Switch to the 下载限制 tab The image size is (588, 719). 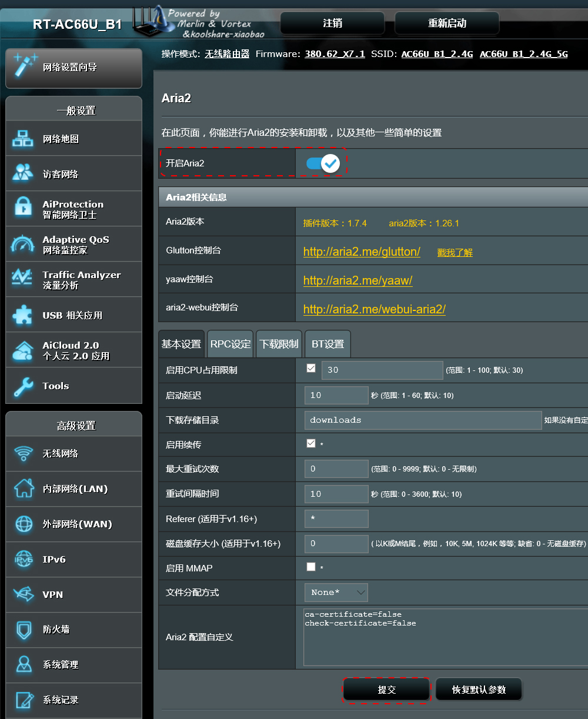click(x=279, y=344)
